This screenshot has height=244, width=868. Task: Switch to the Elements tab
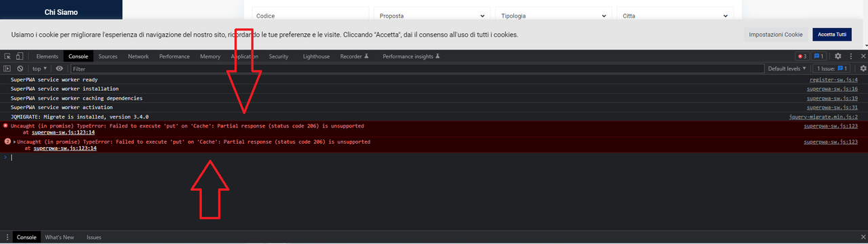pyautogui.click(x=47, y=56)
